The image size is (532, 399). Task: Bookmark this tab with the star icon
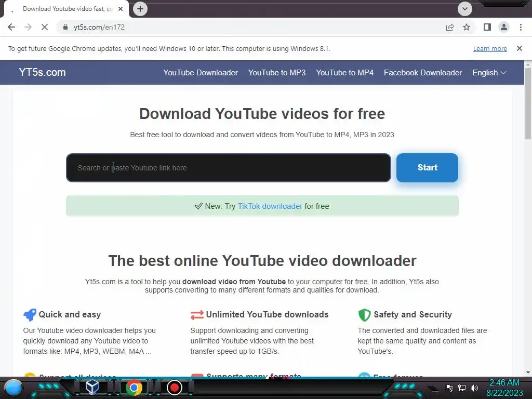[467, 27]
